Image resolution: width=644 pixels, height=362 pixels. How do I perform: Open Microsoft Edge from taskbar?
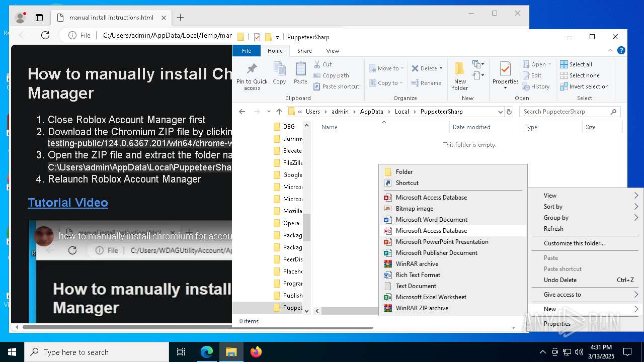click(207, 352)
